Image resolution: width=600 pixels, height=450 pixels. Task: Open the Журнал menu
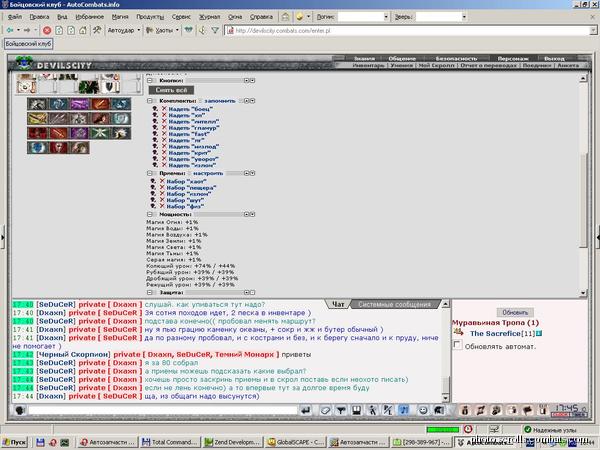click(210, 17)
